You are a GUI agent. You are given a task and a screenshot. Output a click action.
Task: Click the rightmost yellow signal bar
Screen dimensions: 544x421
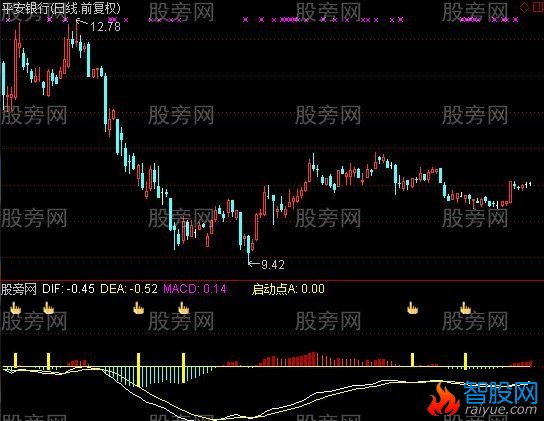tap(466, 361)
